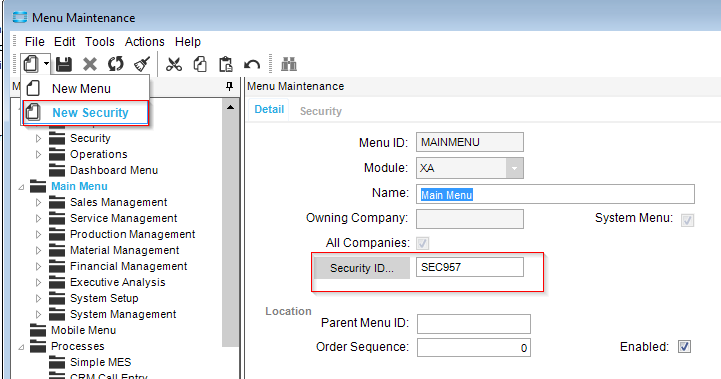Expand the Operations tree node
The image size is (721, 379).
[39, 155]
